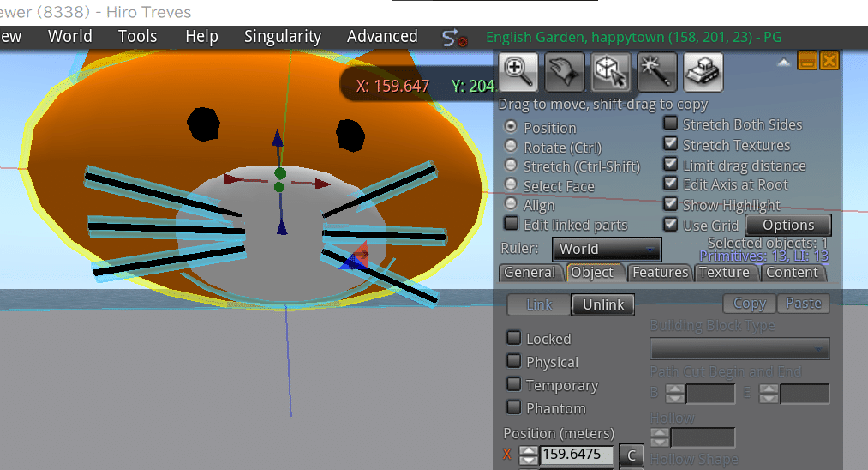Click the Path Cut E input field

805,394
